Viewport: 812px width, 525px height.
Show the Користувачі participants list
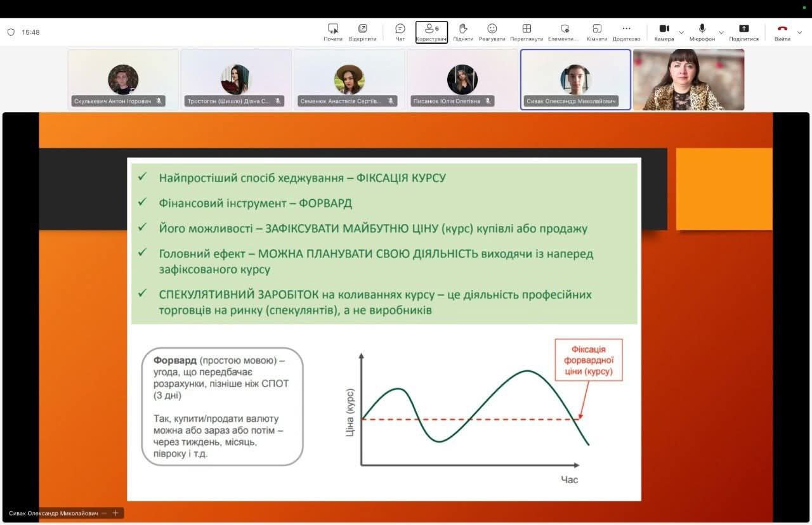pos(431,32)
